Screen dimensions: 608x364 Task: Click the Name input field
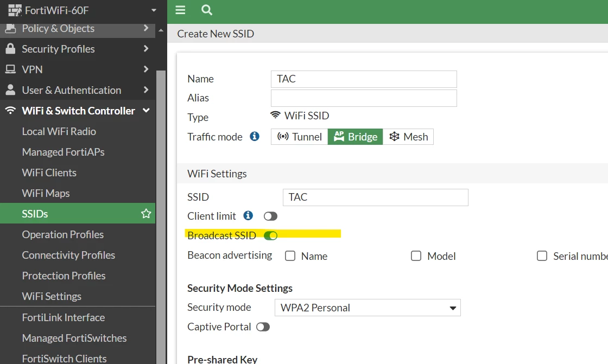point(364,79)
